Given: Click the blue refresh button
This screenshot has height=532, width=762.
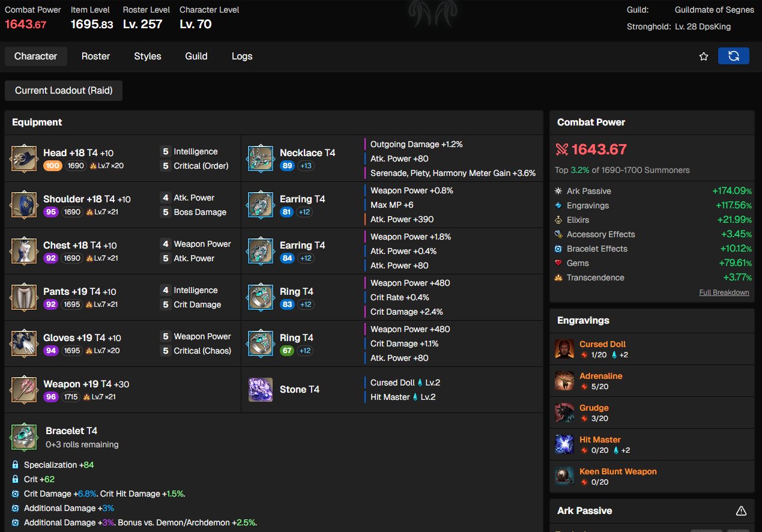Looking at the screenshot, I should [x=733, y=56].
